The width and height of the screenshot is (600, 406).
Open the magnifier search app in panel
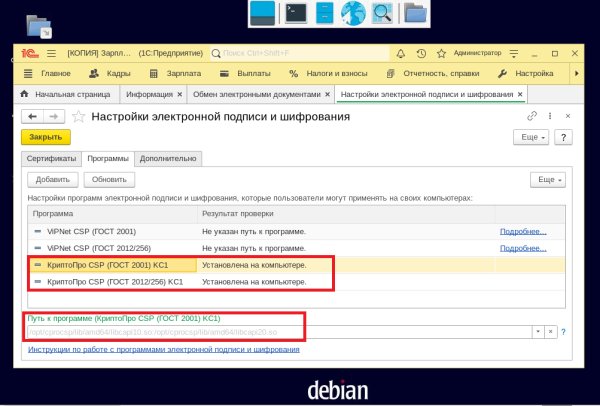(x=382, y=13)
